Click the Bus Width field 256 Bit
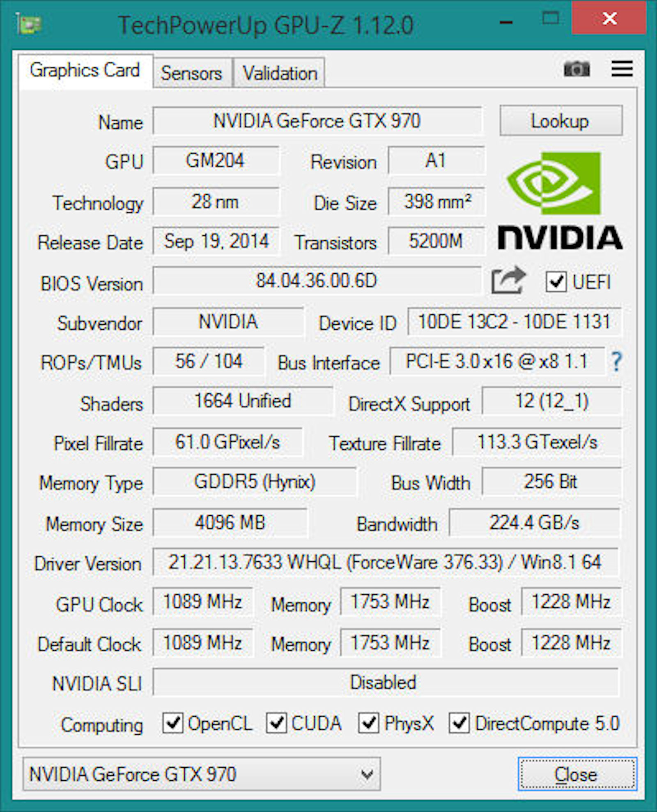This screenshot has width=657, height=812. pyautogui.click(x=551, y=482)
